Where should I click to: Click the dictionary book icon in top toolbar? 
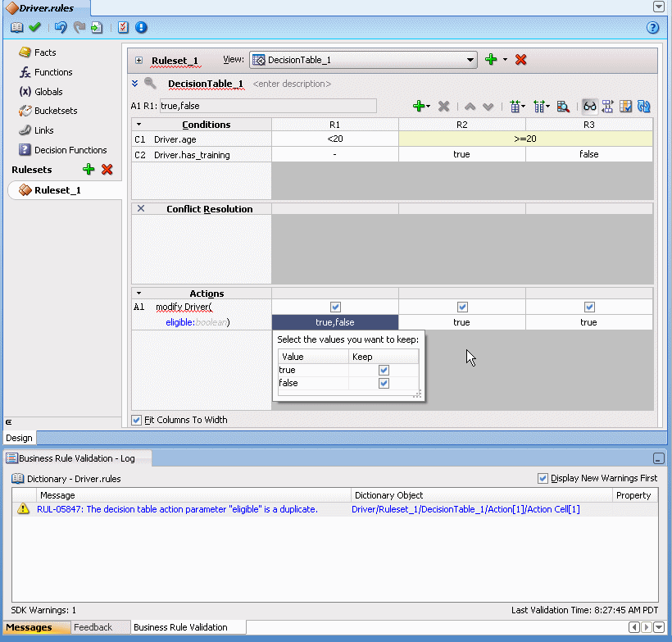point(16,27)
